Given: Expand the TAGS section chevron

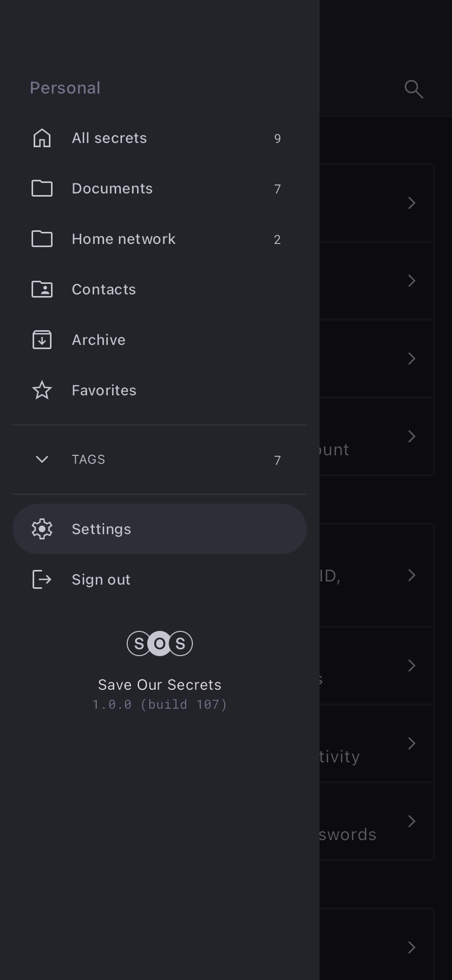Looking at the screenshot, I should pyautogui.click(x=42, y=460).
